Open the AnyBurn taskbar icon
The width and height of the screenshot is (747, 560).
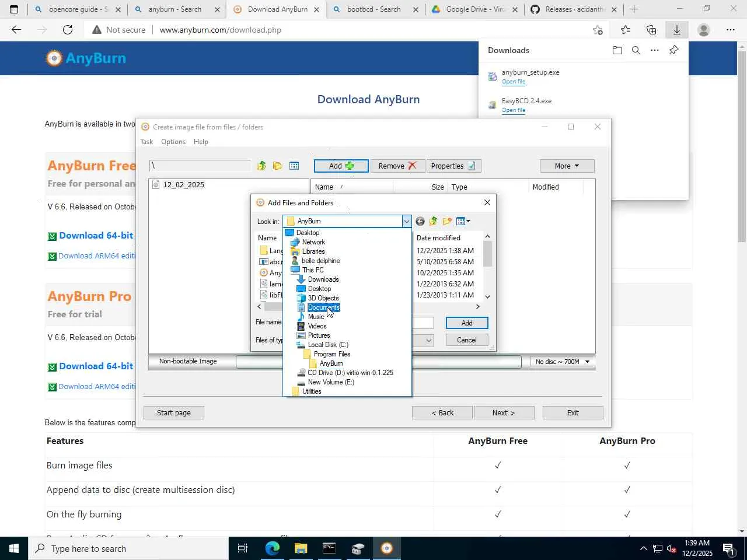tap(387, 548)
